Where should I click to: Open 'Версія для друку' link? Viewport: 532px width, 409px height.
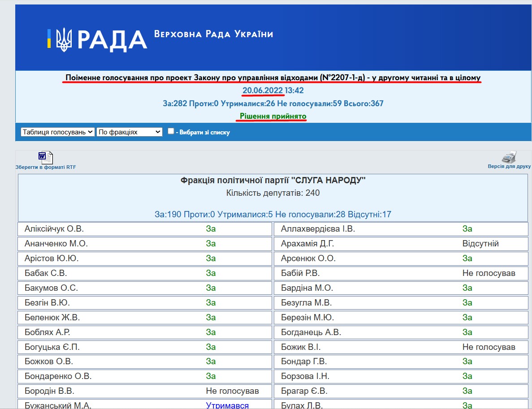point(509,167)
